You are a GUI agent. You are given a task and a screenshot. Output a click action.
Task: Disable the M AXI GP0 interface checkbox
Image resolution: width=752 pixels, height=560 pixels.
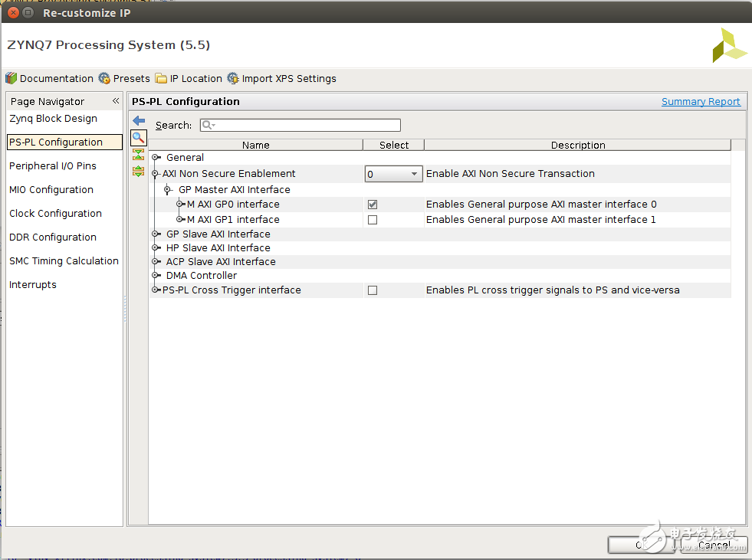coord(373,204)
